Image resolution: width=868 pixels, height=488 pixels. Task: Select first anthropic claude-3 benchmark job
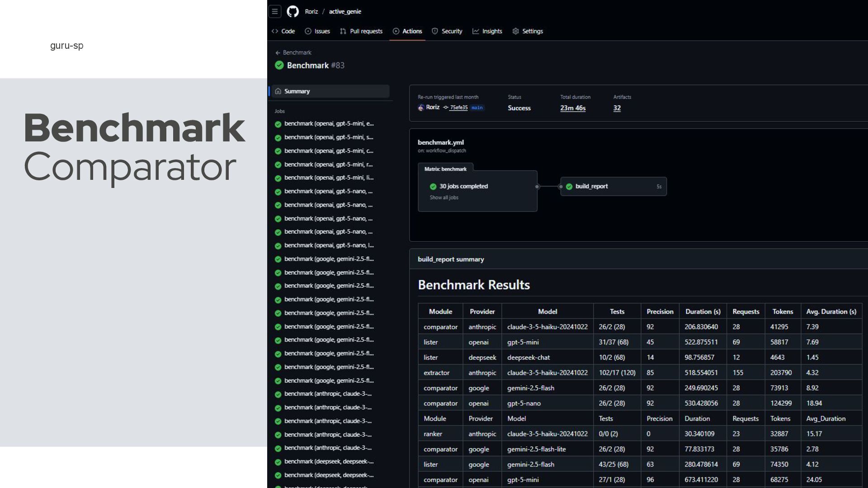pyautogui.click(x=328, y=394)
